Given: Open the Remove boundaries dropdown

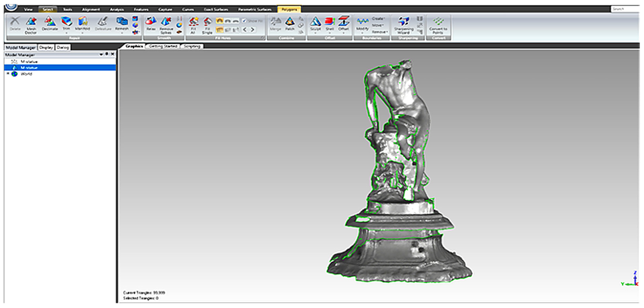Looking at the screenshot, I should click(x=380, y=32).
